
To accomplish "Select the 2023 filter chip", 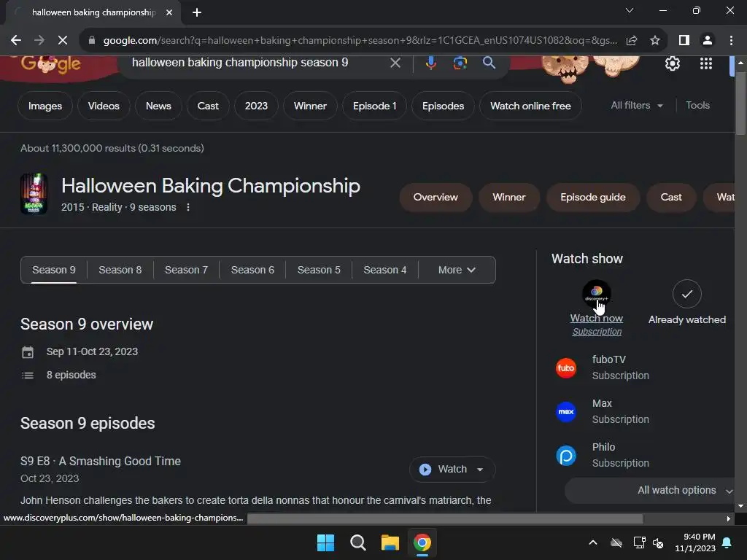I will point(256,106).
